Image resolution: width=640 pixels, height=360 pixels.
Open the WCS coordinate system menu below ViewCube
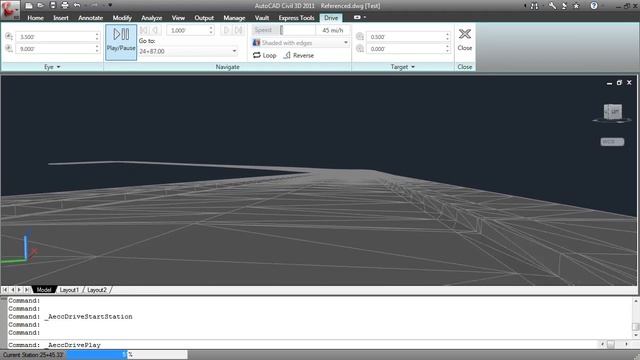612,142
